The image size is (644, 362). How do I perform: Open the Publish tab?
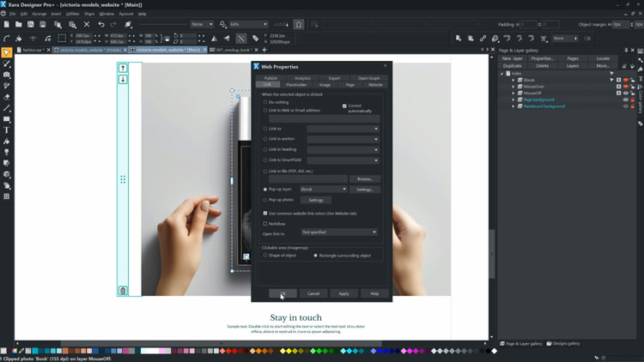point(270,78)
